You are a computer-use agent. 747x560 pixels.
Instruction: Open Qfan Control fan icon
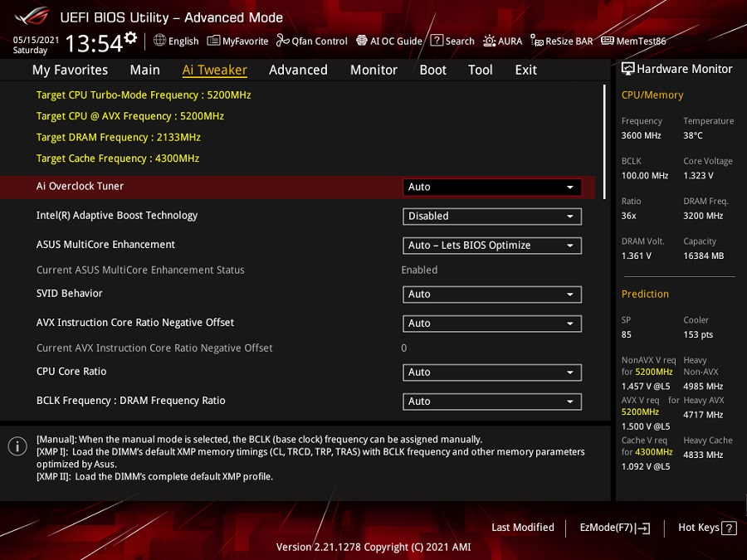point(283,41)
